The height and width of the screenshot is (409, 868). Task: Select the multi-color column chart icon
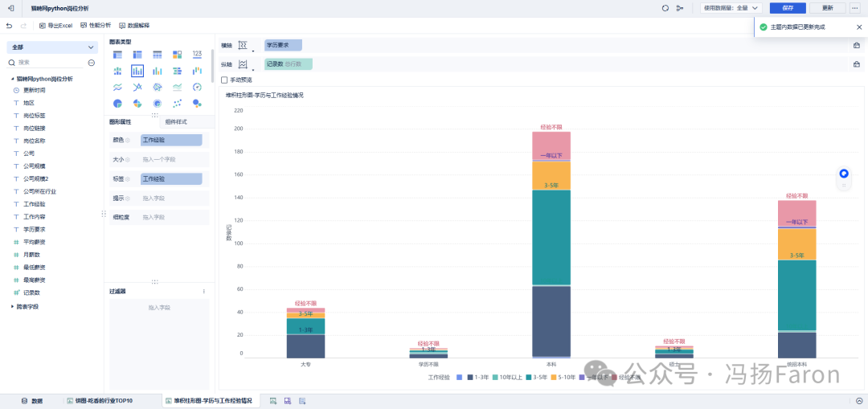(x=158, y=71)
